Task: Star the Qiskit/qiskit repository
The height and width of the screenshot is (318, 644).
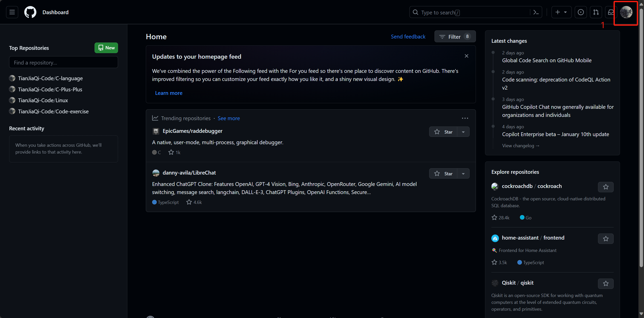Action: [x=606, y=284]
